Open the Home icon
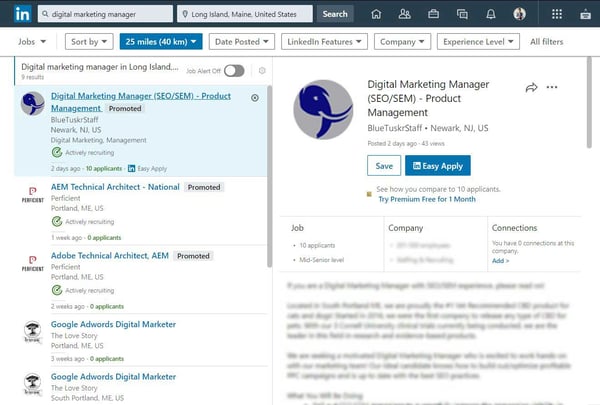 tap(376, 14)
